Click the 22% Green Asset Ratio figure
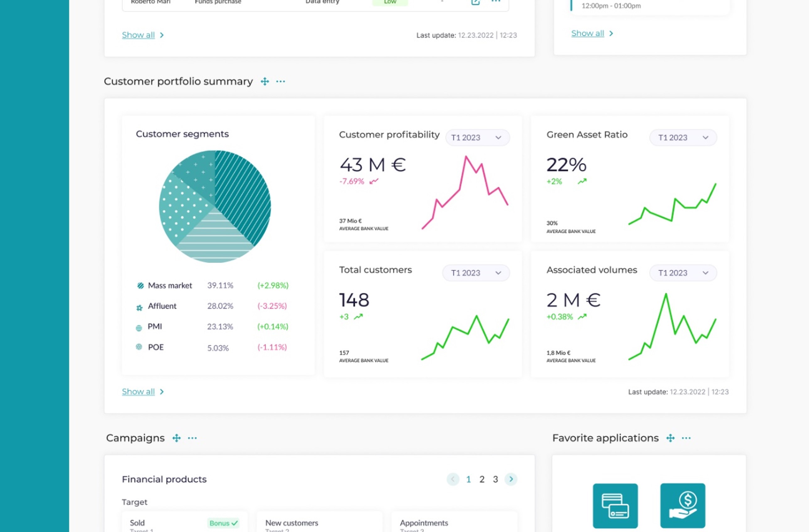This screenshot has width=809, height=532. (566, 165)
